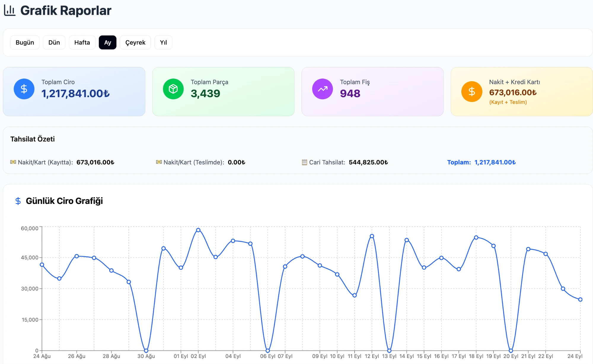The width and height of the screenshot is (593, 364).
Task: Choose the Hafta period filter
Action: (x=82, y=42)
